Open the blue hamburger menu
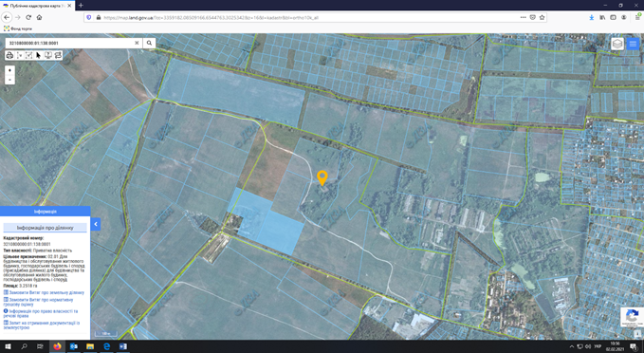This screenshot has width=644, height=353. tap(633, 44)
